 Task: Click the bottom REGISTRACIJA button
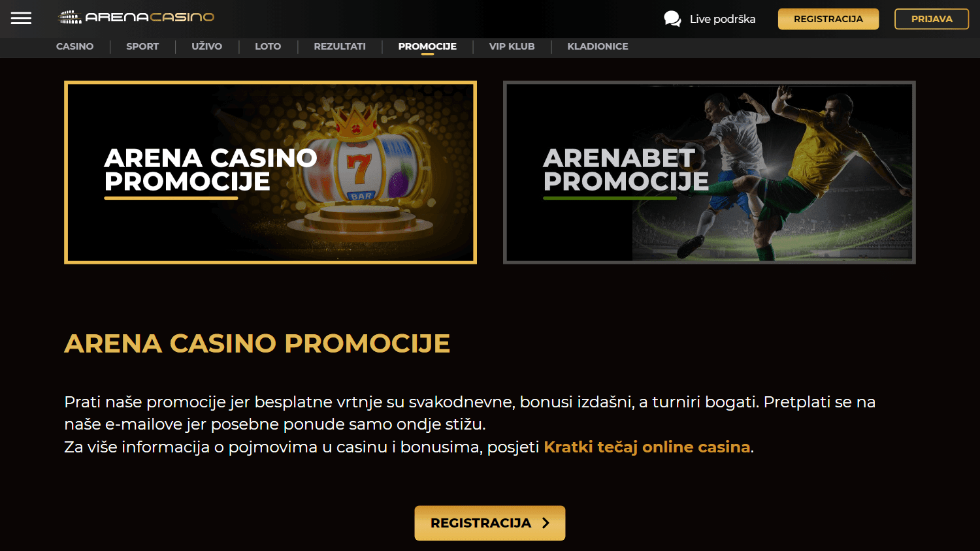(x=490, y=523)
